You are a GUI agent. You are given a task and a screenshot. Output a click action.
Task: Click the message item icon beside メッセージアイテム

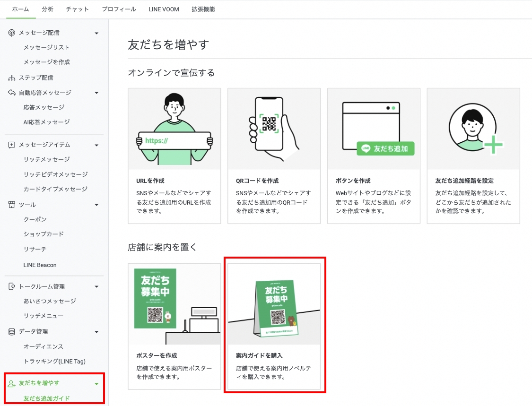point(12,145)
